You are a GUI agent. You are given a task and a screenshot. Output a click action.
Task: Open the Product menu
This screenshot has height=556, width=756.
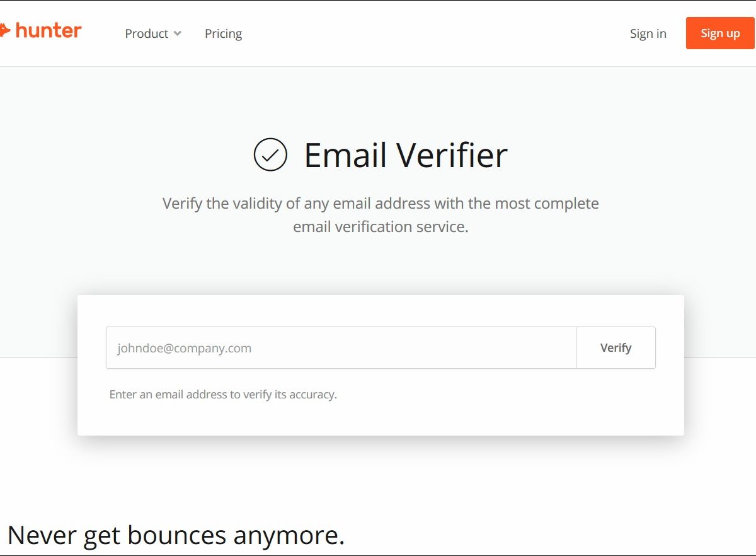click(x=147, y=33)
